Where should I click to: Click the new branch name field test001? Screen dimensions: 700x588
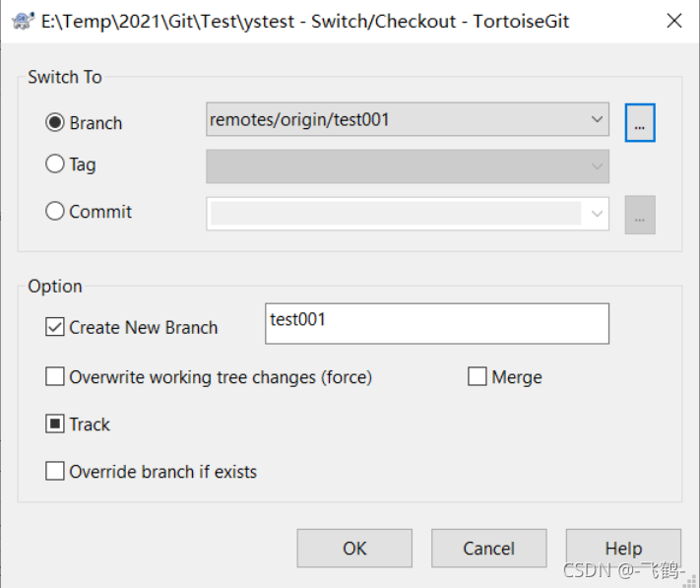tap(436, 324)
